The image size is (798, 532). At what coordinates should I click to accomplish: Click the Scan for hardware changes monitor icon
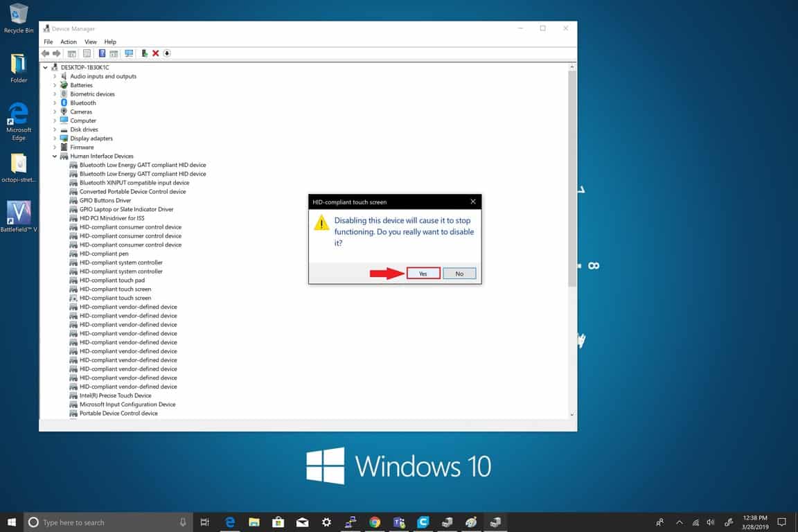pyautogui.click(x=129, y=53)
